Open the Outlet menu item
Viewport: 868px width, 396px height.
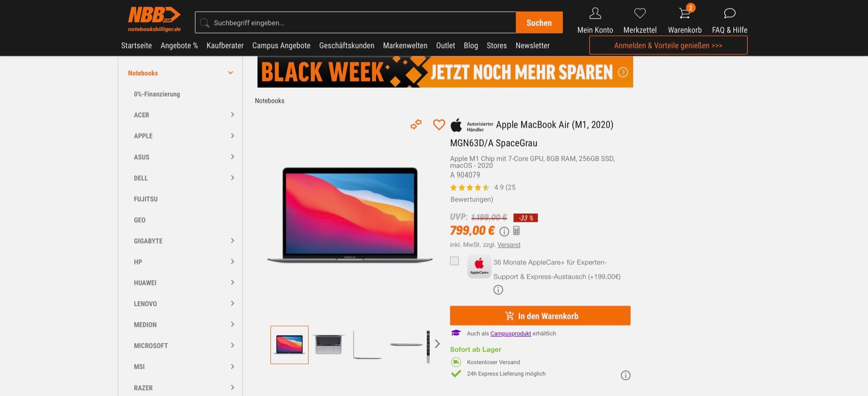pyautogui.click(x=445, y=46)
